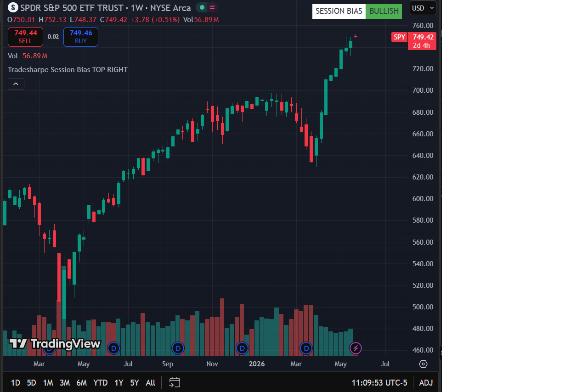This screenshot has height=392, width=582.
Task: Click the 760.00 price axis label
Action: [x=423, y=26]
